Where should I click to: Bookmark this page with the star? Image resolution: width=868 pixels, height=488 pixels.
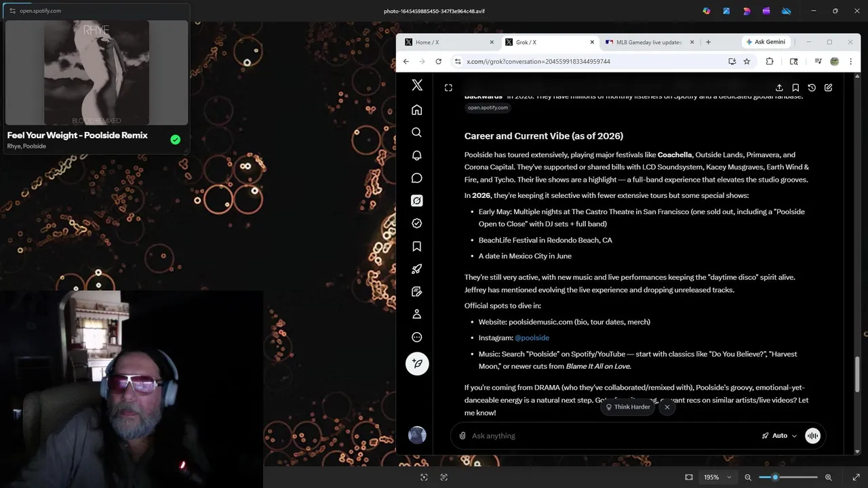point(747,61)
